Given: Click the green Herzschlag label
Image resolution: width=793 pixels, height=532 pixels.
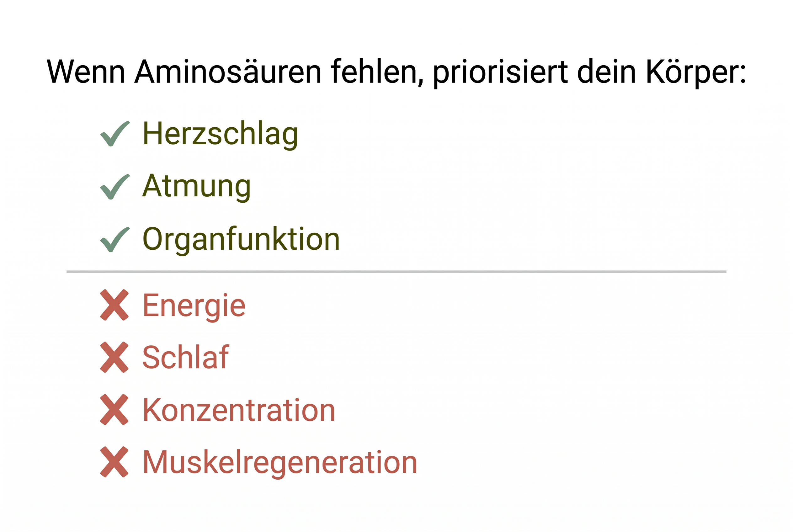Looking at the screenshot, I should click(x=220, y=134).
